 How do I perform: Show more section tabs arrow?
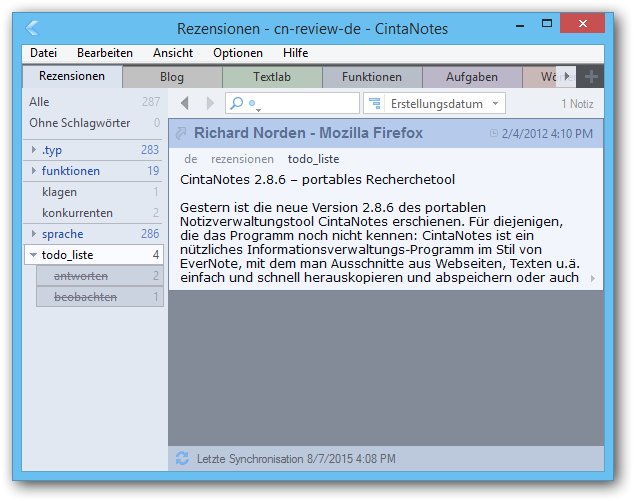pyautogui.click(x=566, y=76)
